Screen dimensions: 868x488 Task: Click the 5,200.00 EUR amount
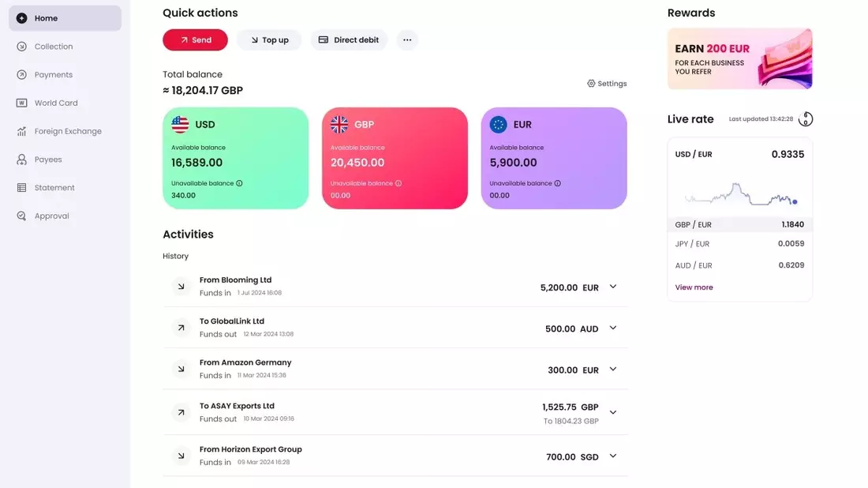tap(569, 287)
